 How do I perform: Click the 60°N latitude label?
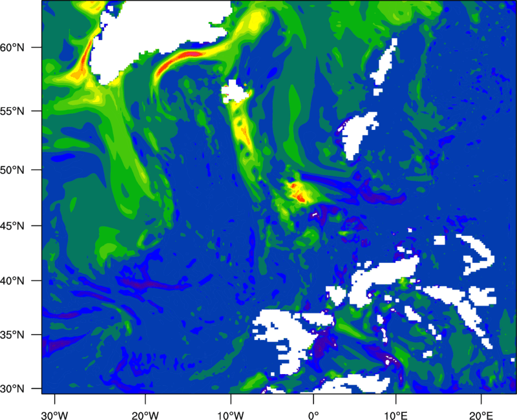pos(12,47)
